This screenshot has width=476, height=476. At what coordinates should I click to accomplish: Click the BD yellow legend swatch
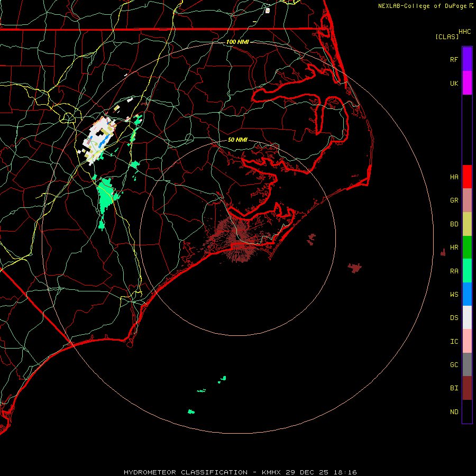[x=467, y=224]
